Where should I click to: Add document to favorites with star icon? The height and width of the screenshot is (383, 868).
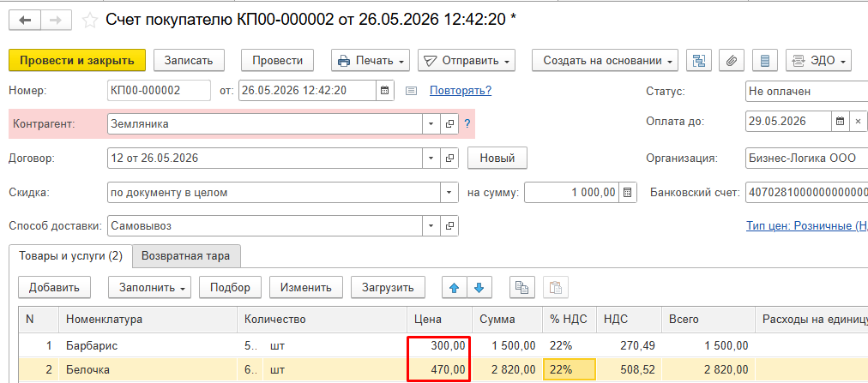click(90, 21)
